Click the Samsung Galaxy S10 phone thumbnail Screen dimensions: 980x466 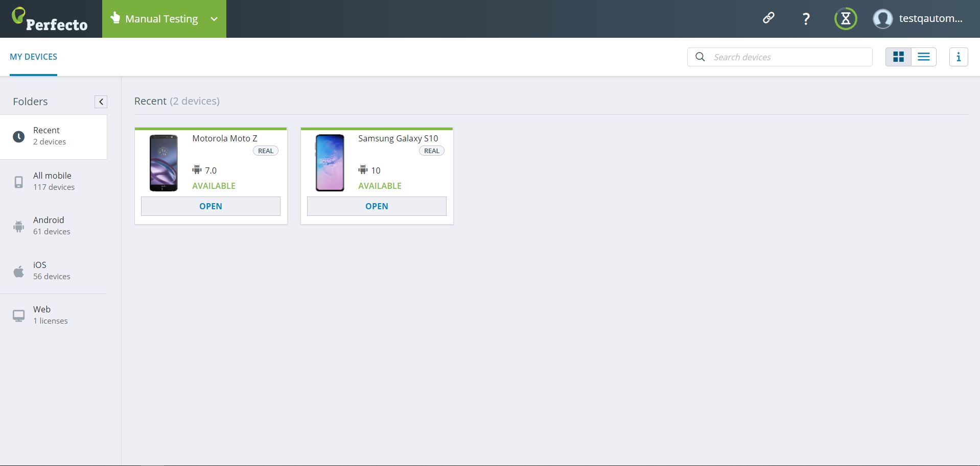(x=330, y=163)
